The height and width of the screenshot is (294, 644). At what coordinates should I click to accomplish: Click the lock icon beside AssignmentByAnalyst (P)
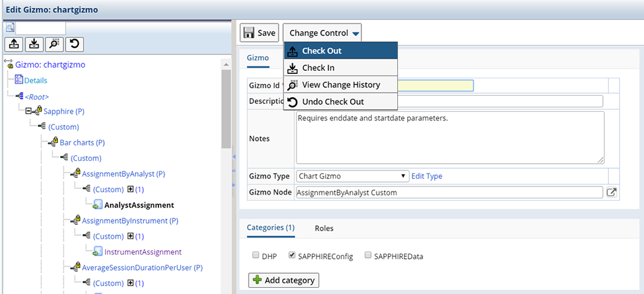coord(76,173)
